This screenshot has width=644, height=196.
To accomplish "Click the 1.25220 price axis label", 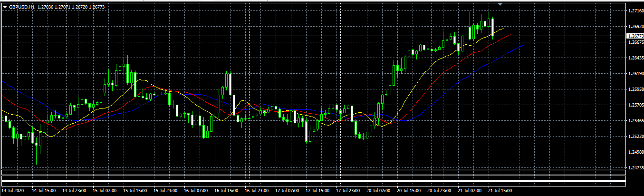I will 635,136.
